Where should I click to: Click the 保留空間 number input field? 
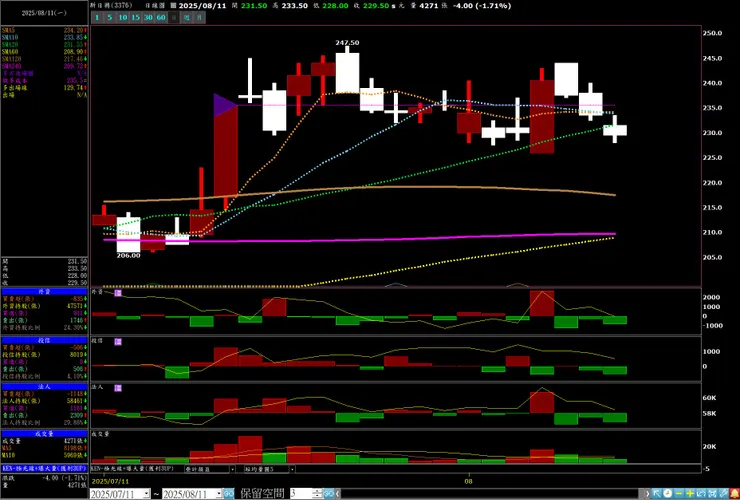click(x=302, y=494)
